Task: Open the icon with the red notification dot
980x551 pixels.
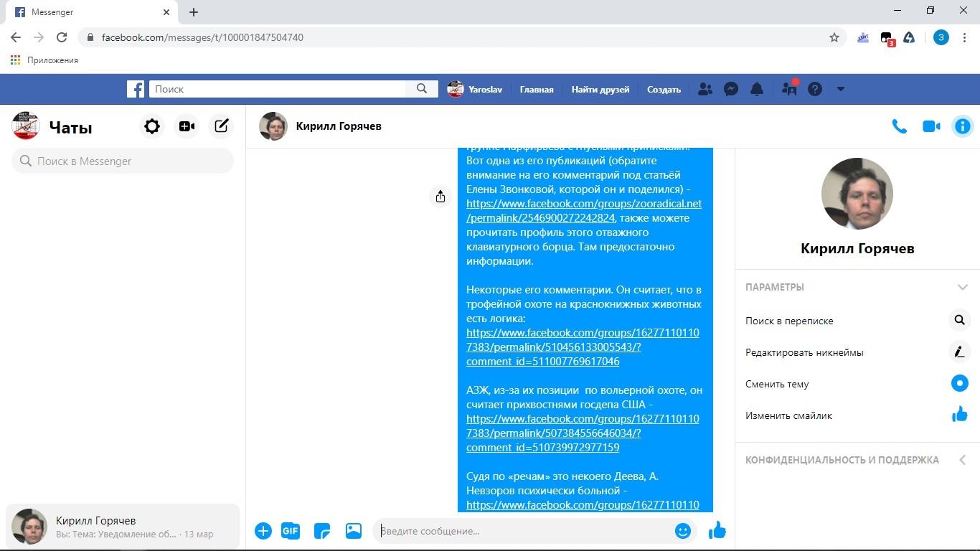Action: (789, 88)
